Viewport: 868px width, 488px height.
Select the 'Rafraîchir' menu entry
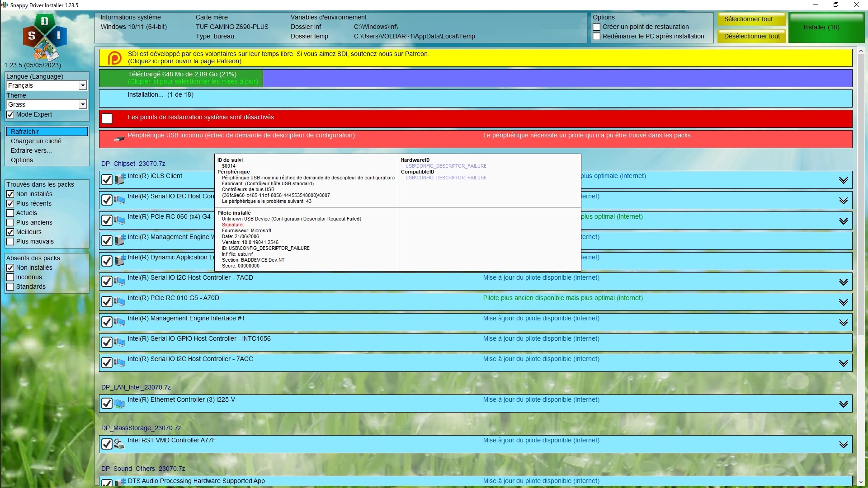tap(47, 131)
